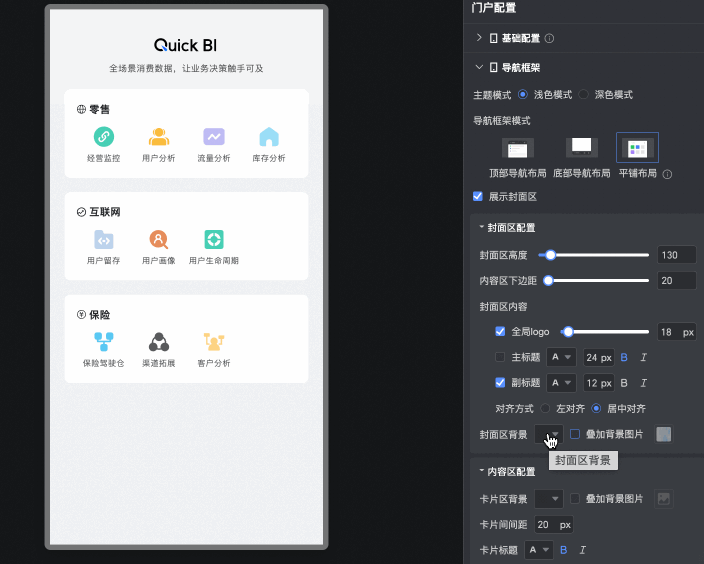Choose 左对齐 alignment
Viewport: 704px width, 564px height.
point(546,409)
